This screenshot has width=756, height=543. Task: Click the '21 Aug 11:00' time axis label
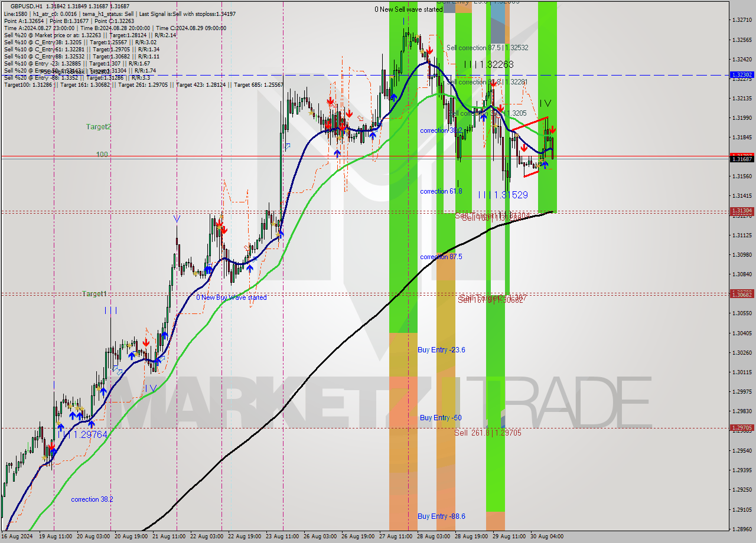169,537
